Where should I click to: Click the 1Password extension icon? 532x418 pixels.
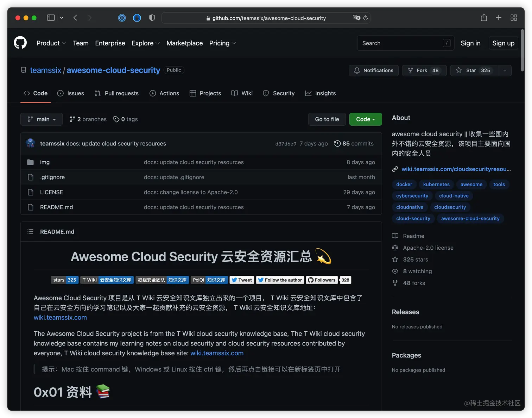(122, 18)
